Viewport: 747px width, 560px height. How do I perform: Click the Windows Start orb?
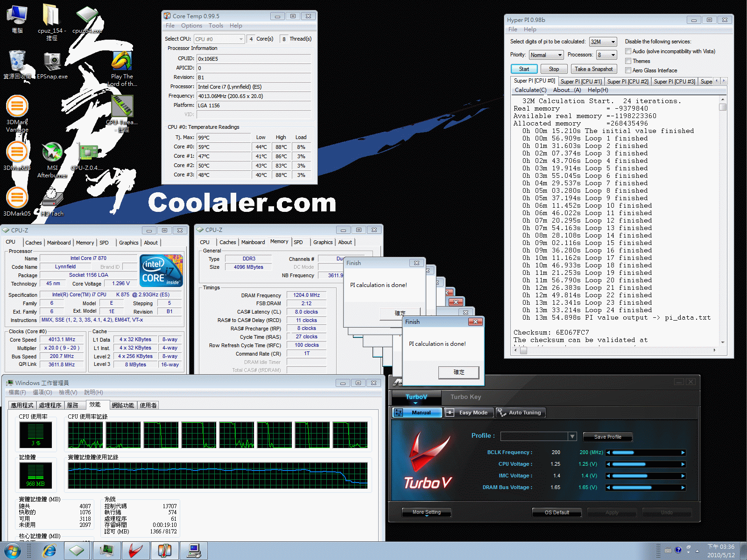13,551
